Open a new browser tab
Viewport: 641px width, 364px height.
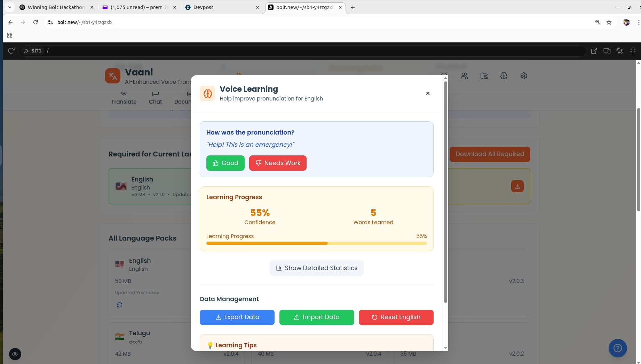[353, 7]
